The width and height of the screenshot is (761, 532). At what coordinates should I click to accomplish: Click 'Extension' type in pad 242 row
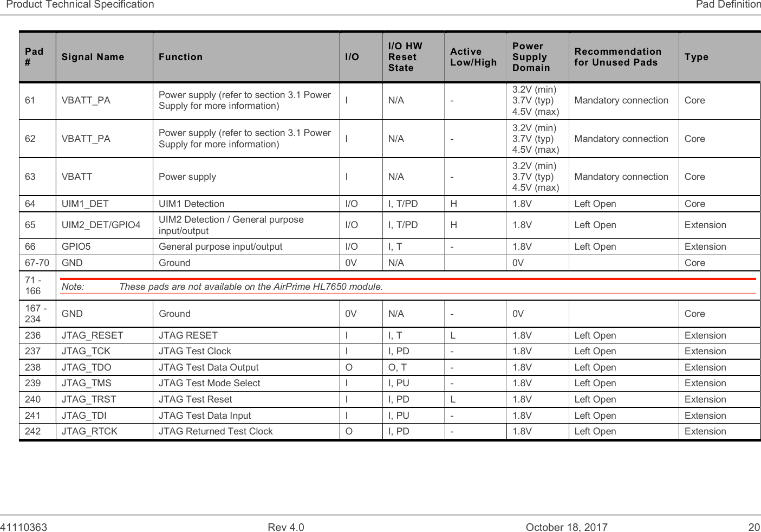tap(705, 431)
